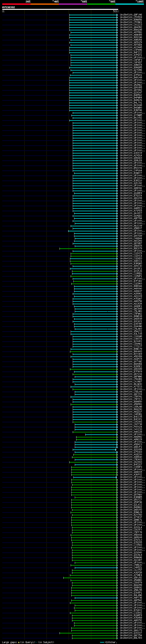
Task: Open hit UniRef100_C5YMS9
Action: click(x=131, y=17)
